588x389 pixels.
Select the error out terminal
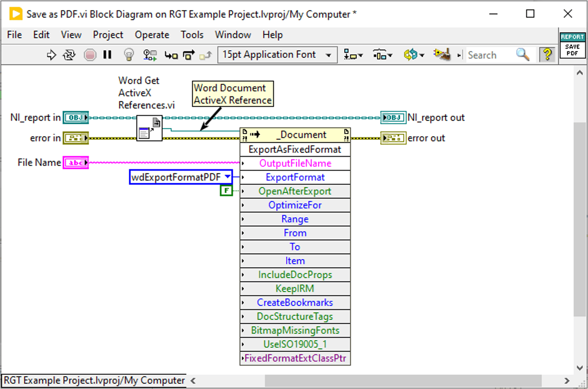pyautogui.click(x=393, y=138)
